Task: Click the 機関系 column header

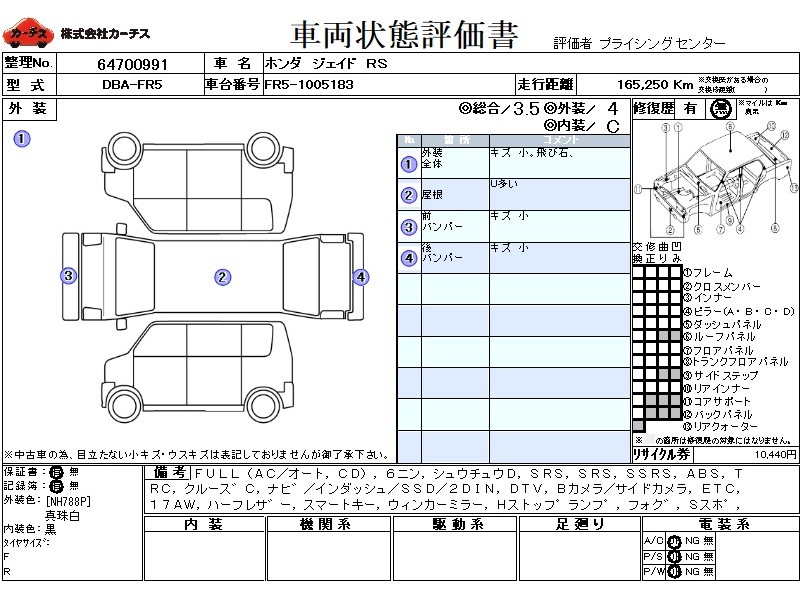Action: coord(328,524)
